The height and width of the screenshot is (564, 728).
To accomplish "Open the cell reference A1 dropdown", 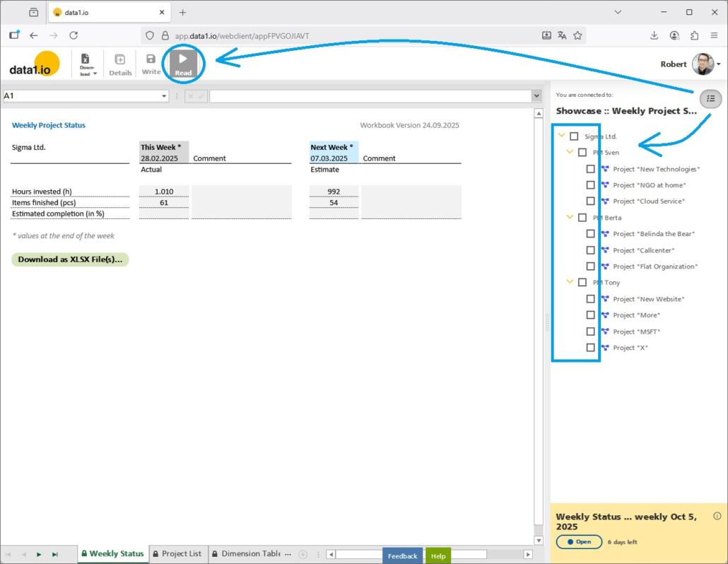I will [164, 96].
